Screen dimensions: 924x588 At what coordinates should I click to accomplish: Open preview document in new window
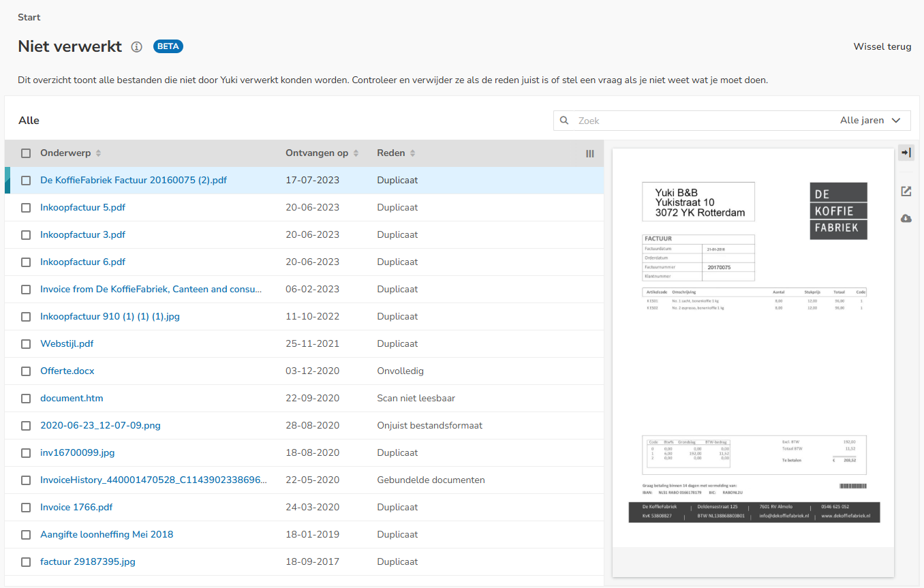[x=906, y=191]
